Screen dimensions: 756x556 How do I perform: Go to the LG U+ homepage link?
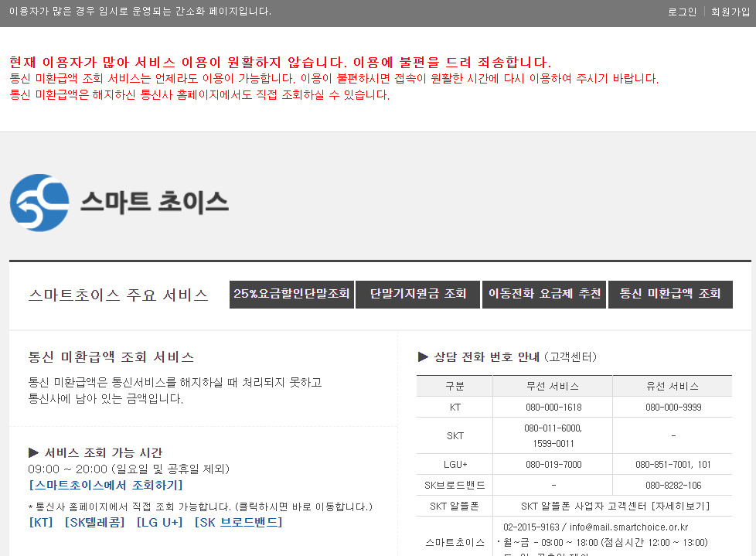click(159, 522)
